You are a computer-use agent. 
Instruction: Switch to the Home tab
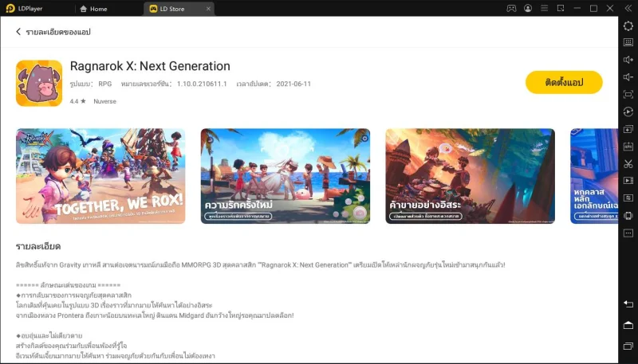point(93,9)
